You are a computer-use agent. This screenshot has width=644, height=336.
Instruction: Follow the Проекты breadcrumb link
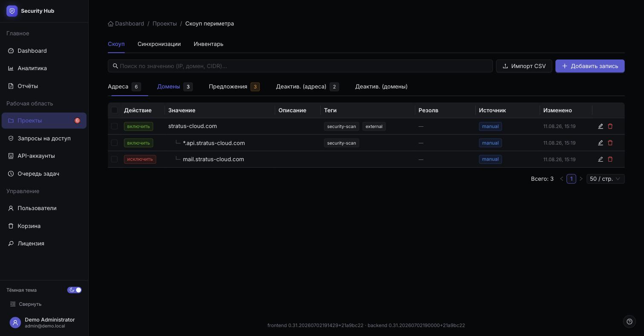coord(164,24)
